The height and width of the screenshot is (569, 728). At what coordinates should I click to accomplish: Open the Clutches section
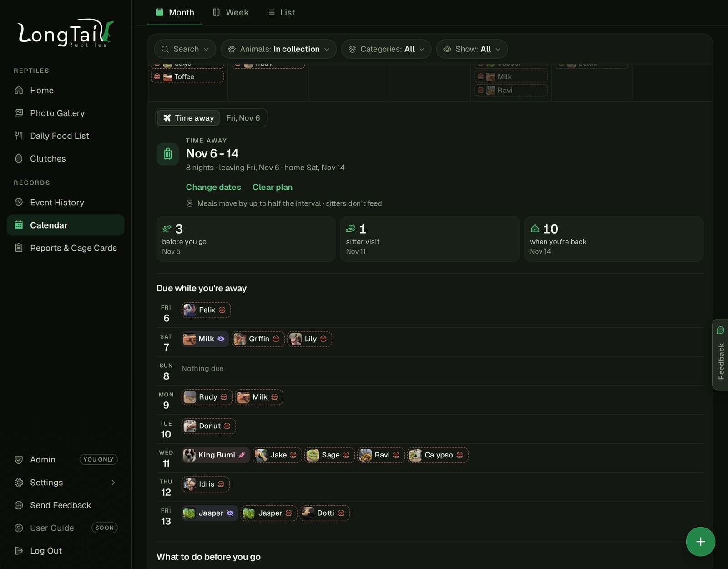(66, 158)
